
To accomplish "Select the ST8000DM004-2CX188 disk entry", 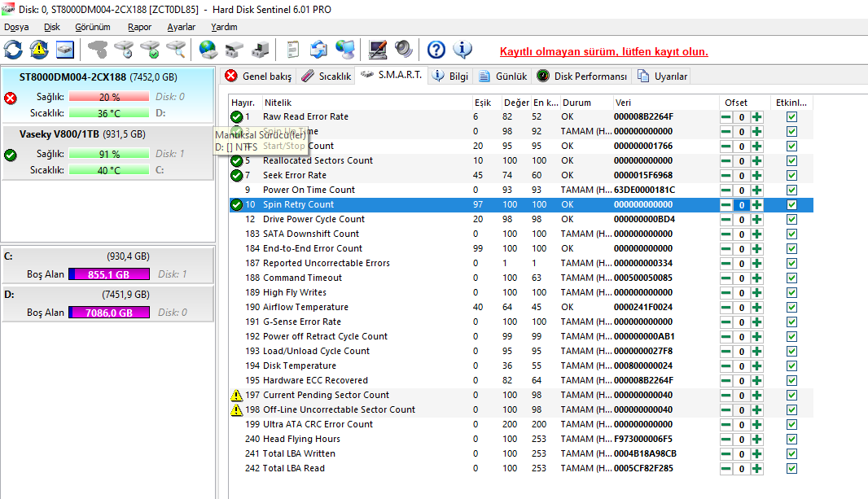I will [108, 94].
